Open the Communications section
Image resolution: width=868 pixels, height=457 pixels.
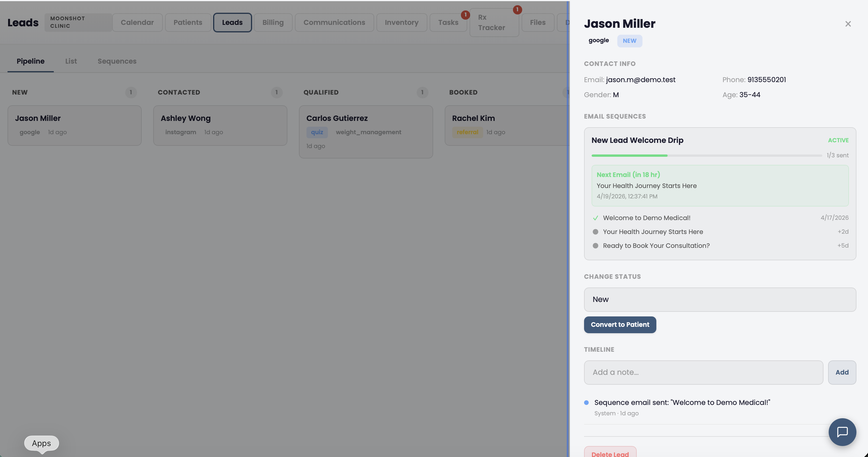point(334,22)
